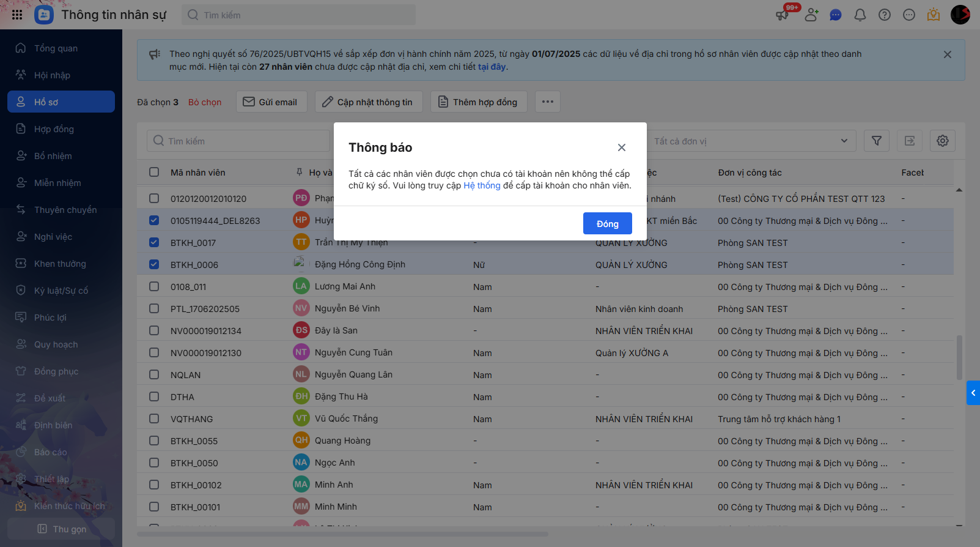The width and height of the screenshot is (980, 547).
Task: Click the filter funnel icon
Action: (876, 141)
